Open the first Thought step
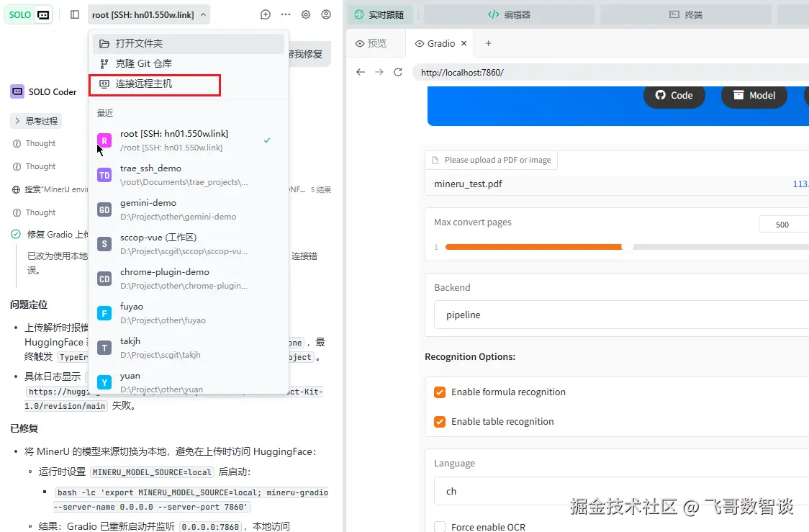Screen dimensions: 809x532 point(34,143)
